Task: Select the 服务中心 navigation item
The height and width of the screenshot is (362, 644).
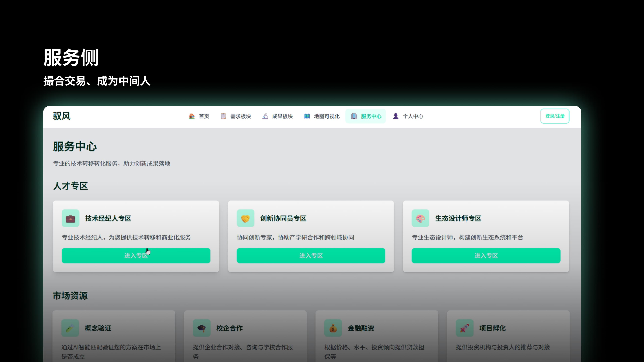Action: coord(366,116)
